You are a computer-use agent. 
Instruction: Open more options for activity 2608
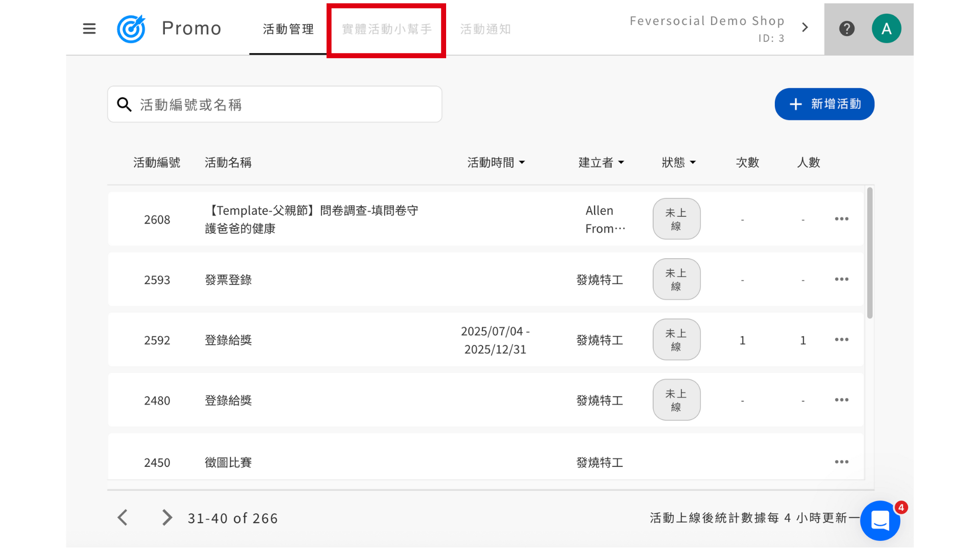point(842,219)
